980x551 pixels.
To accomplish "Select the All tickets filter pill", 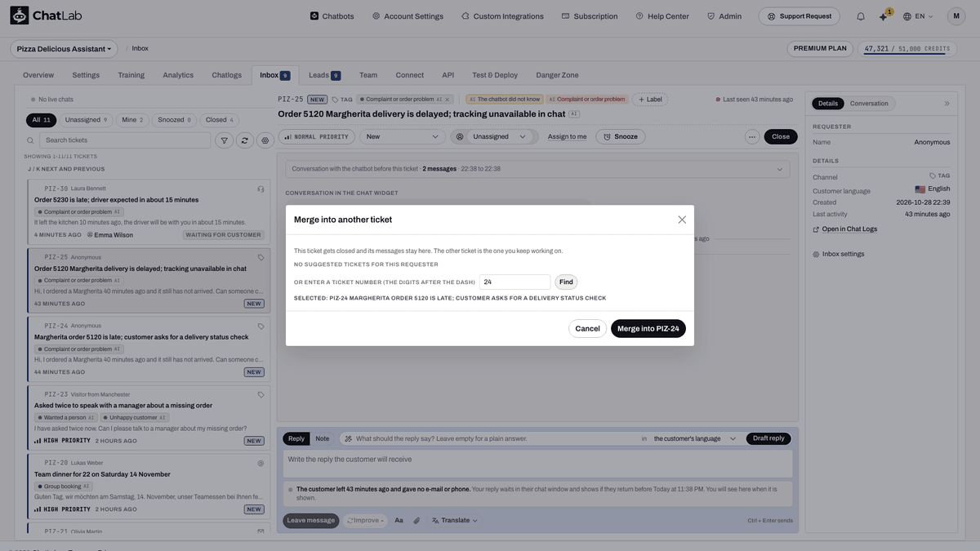I will pos(42,120).
